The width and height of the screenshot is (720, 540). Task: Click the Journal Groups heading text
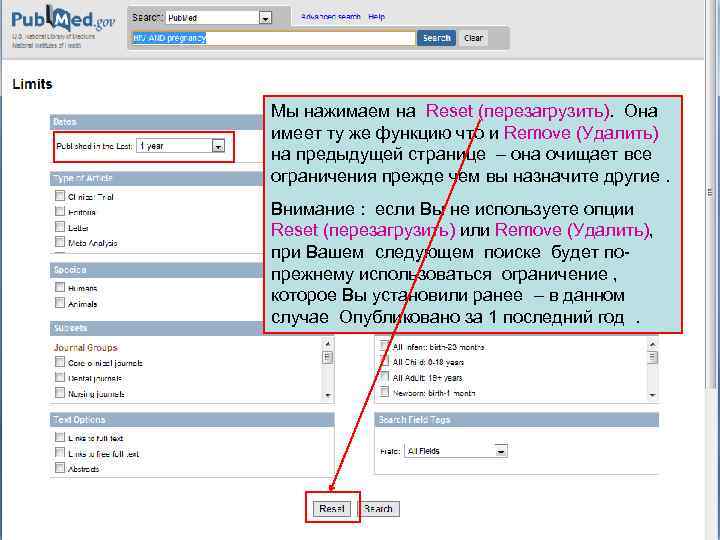click(86, 348)
